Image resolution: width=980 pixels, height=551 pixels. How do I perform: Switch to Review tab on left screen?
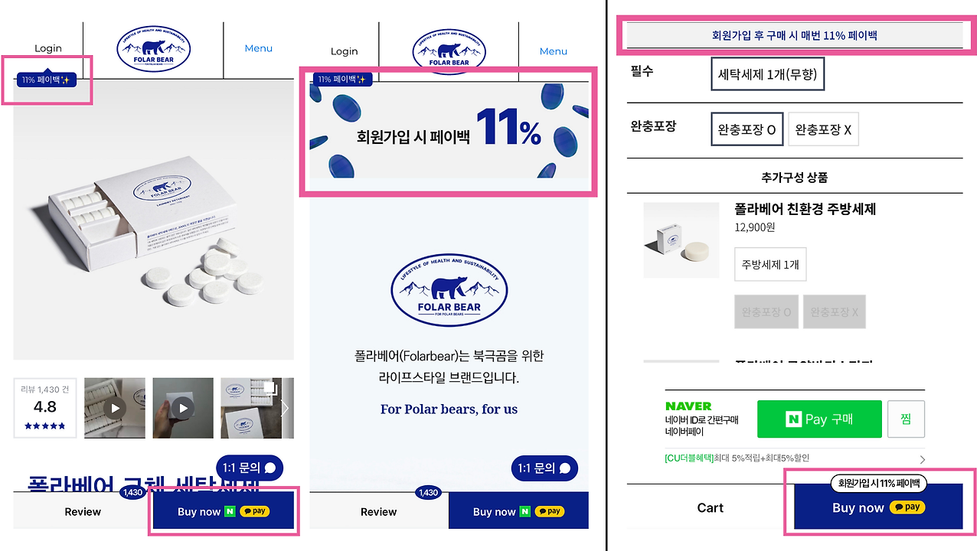click(x=83, y=512)
